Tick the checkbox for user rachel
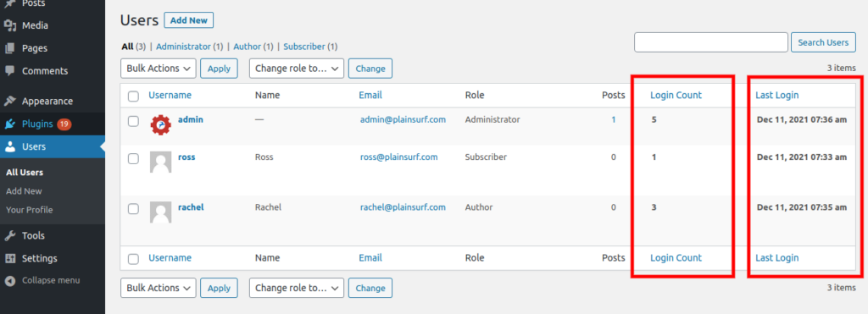868x314 pixels. click(133, 208)
